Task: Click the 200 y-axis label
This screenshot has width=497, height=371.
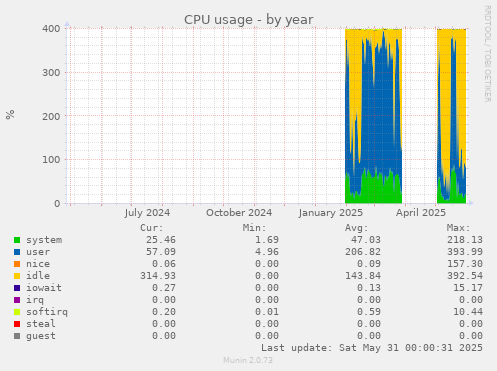Action: pos(51,116)
